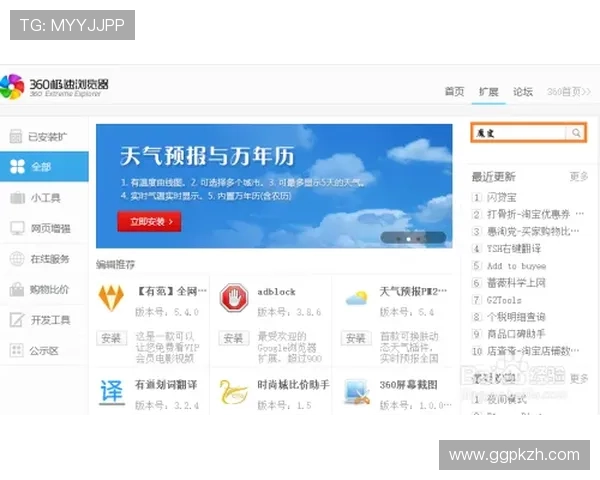Click the 360 browser colorful logo

[12, 87]
